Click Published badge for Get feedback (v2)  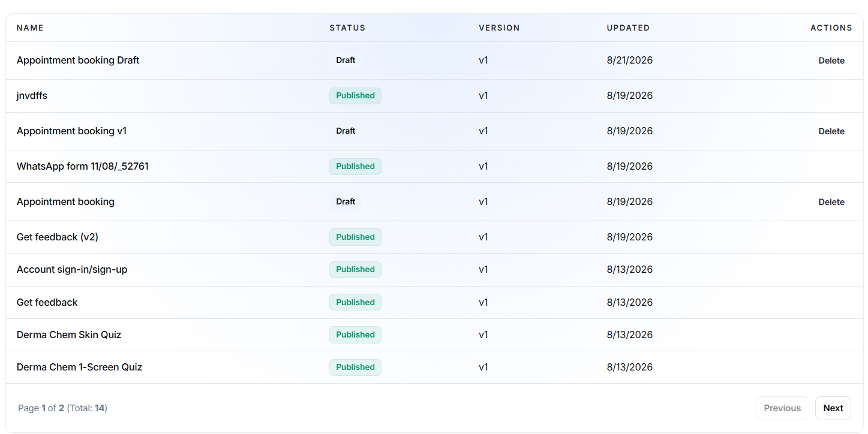pos(355,237)
